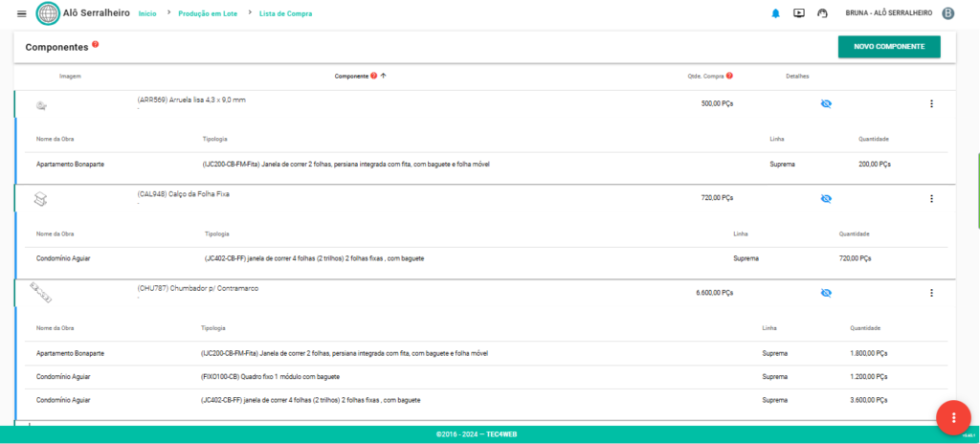Open three-dot menu for Calço da Folha Fixa
This screenshot has width=980, height=444.
coord(931,198)
